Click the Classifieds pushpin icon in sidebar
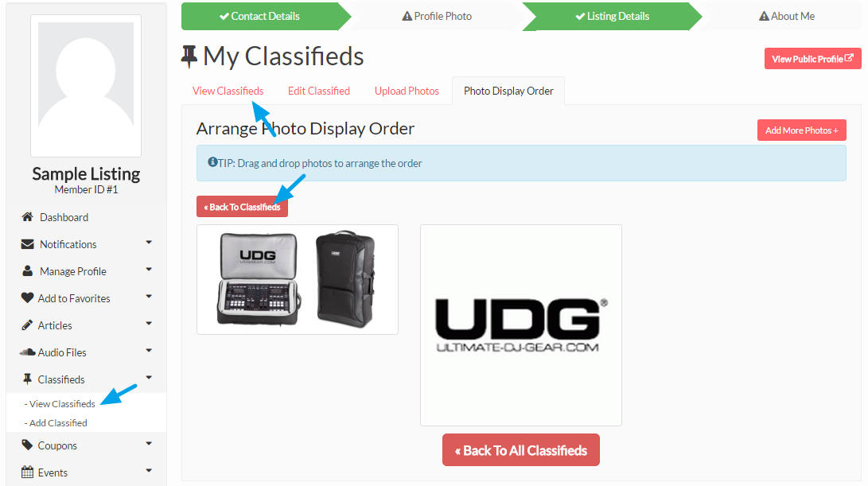This screenshot has height=486, width=868. point(27,379)
